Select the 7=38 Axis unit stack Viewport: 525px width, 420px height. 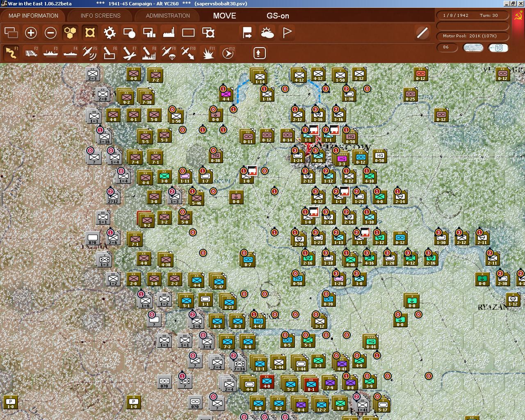(x=147, y=98)
